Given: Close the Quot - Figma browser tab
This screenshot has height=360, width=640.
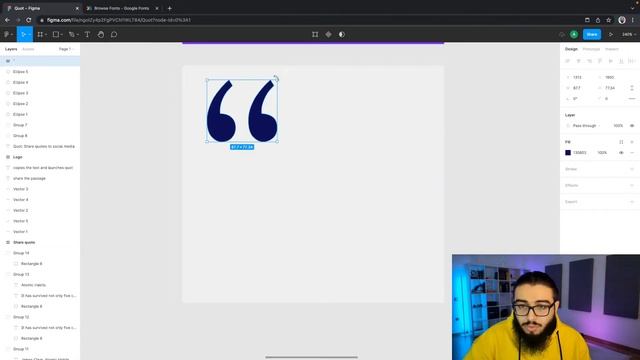Looking at the screenshot, I should 77,8.
